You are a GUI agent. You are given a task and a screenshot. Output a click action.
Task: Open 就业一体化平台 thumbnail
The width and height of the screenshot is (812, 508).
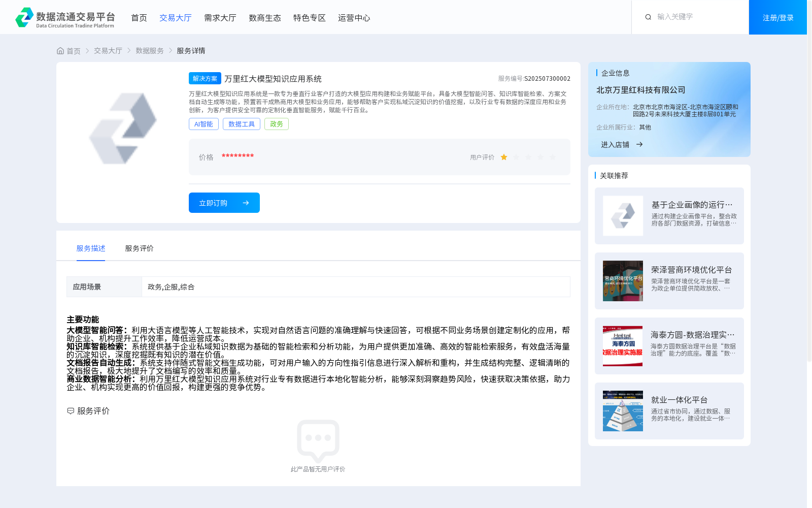(x=623, y=411)
